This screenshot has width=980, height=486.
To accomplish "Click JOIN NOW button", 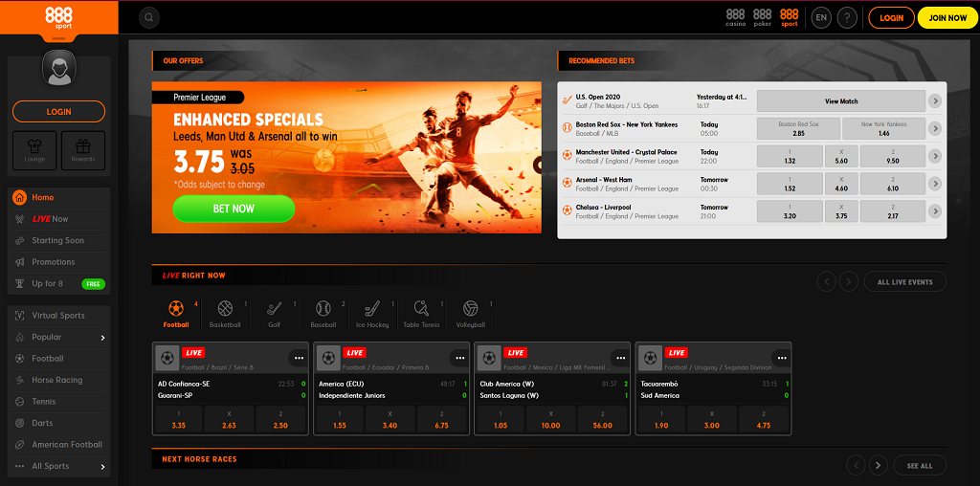I will tap(947, 17).
